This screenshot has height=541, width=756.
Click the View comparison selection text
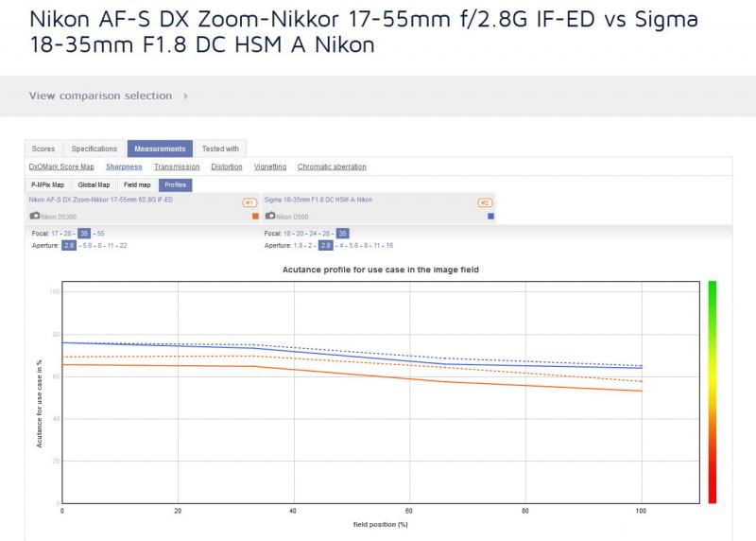tap(100, 96)
